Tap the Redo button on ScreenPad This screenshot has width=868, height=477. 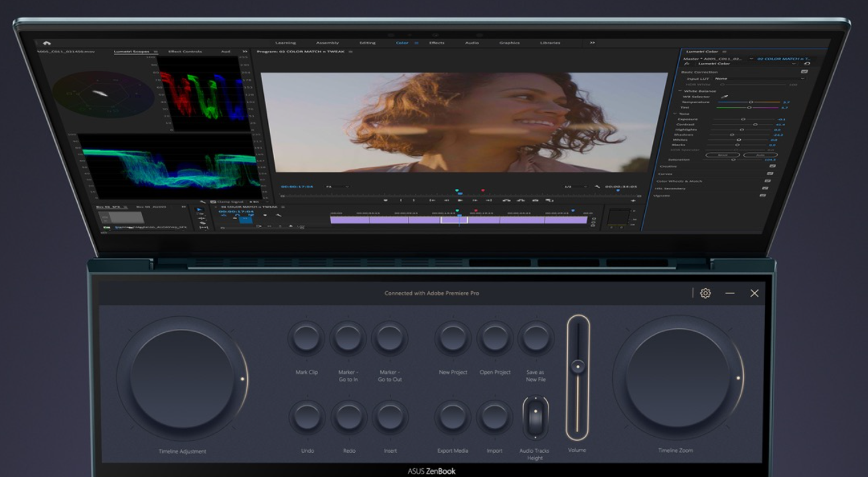click(x=349, y=417)
